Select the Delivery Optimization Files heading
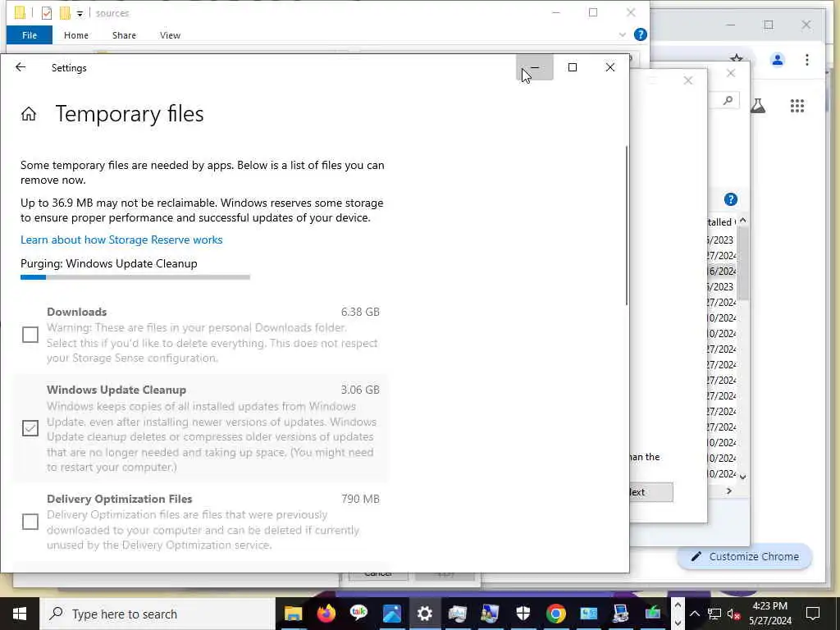The width and height of the screenshot is (840, 630). (x=119, y=499)
